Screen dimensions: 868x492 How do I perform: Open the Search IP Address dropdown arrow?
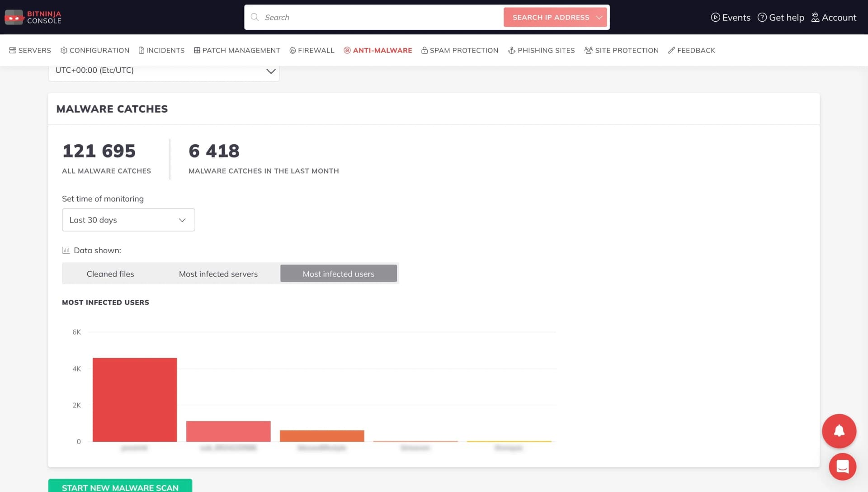point(600,17)
